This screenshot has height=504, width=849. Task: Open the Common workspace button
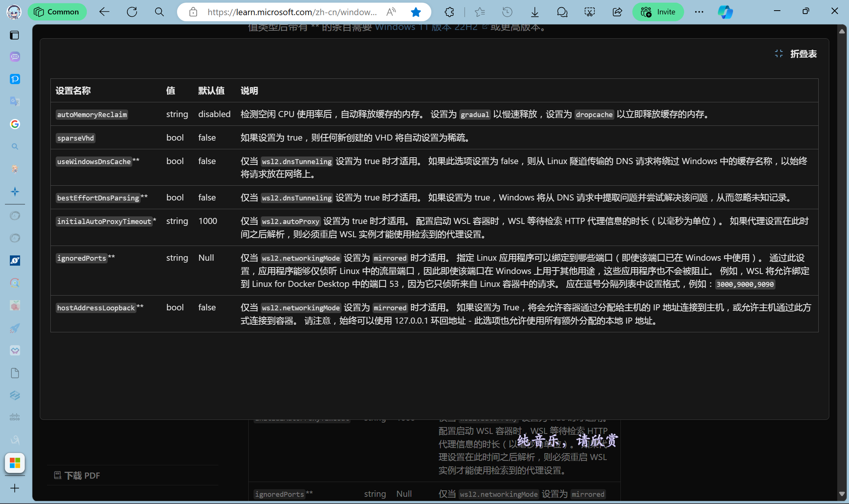[x=57, y=12]
